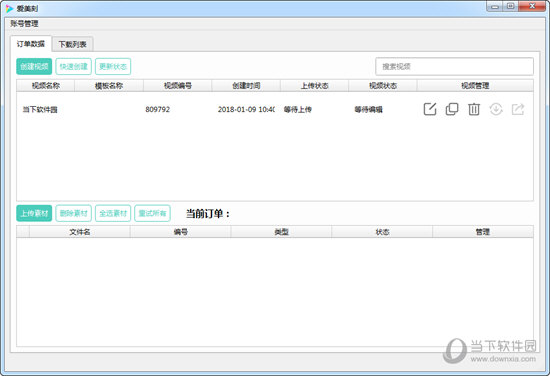Click the 当前订单 label
Screen dimensions: 550x376
click(x=207, y=214)
